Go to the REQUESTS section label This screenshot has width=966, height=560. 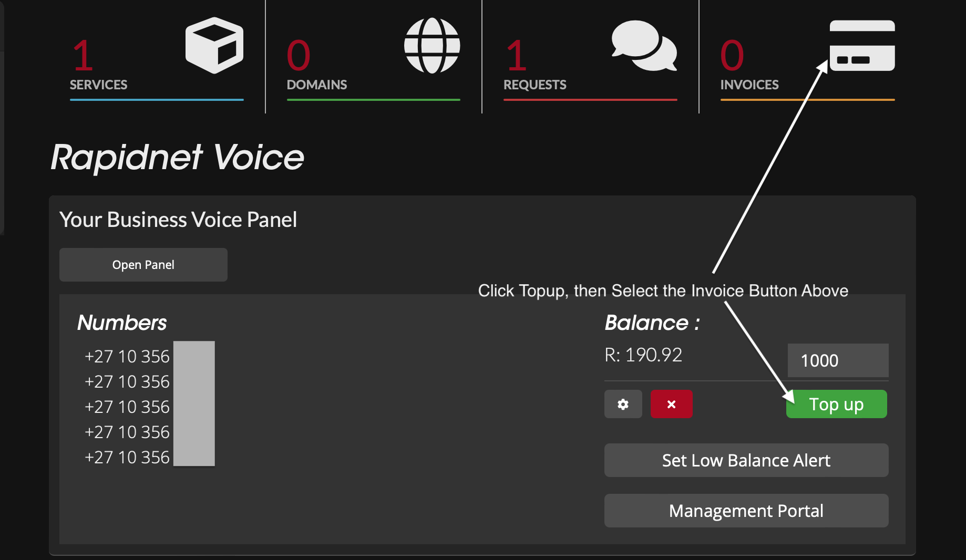tap(535, 85)
